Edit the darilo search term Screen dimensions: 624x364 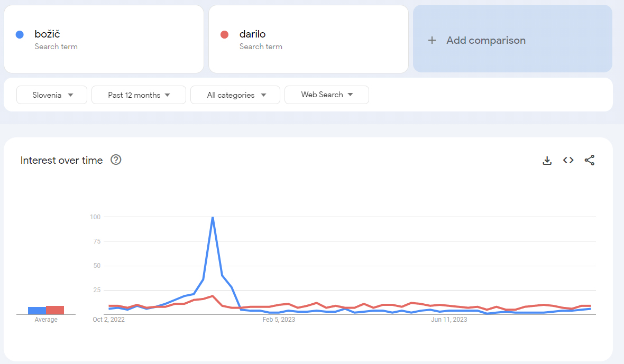[252, 34]
